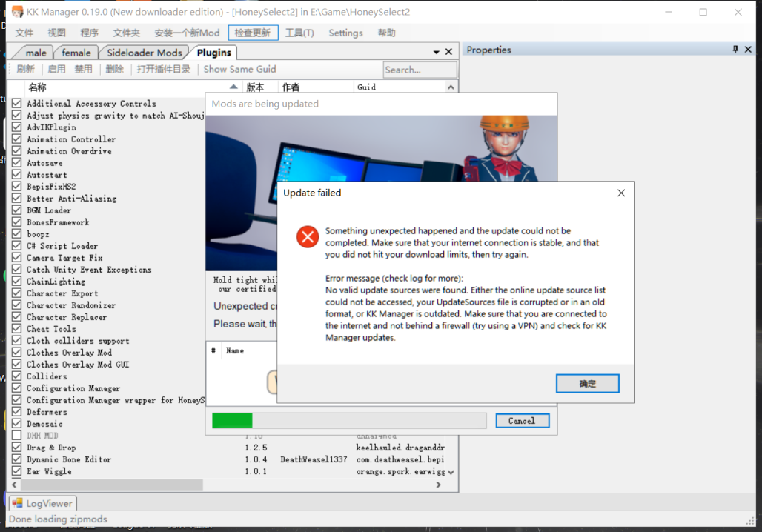Click the 禁用 toolbar button

(x=83, y=69)
